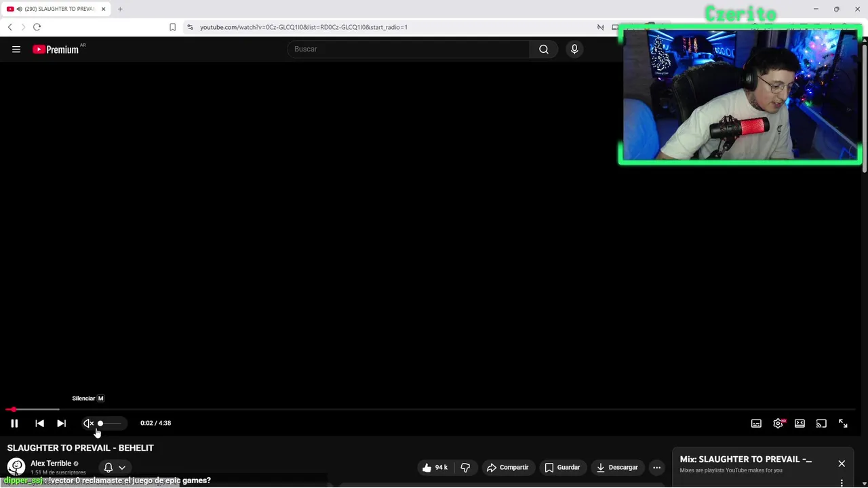Click the crossed-eye icon in address bar
The image size is (868, 488).
[601, 27]
